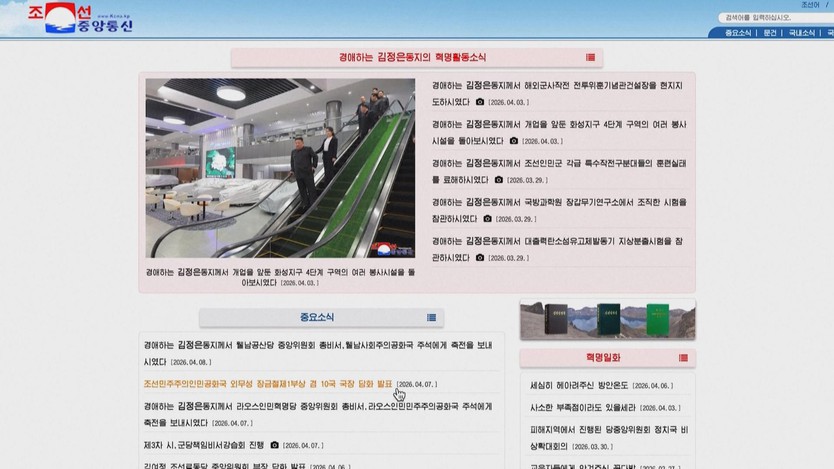Open list article 화성지구 4단계 구역 봉사시설
This screenshot has height=469, width=834.
(x=559, y=132)
